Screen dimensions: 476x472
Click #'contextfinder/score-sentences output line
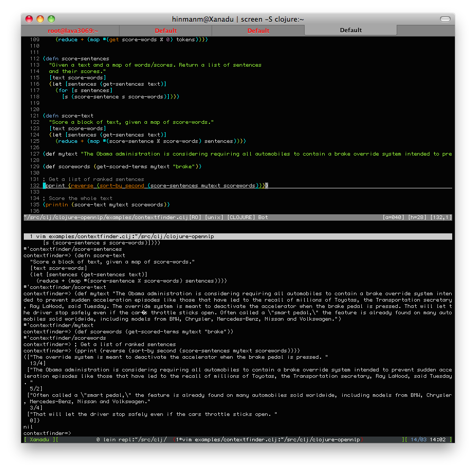(72, 249)
